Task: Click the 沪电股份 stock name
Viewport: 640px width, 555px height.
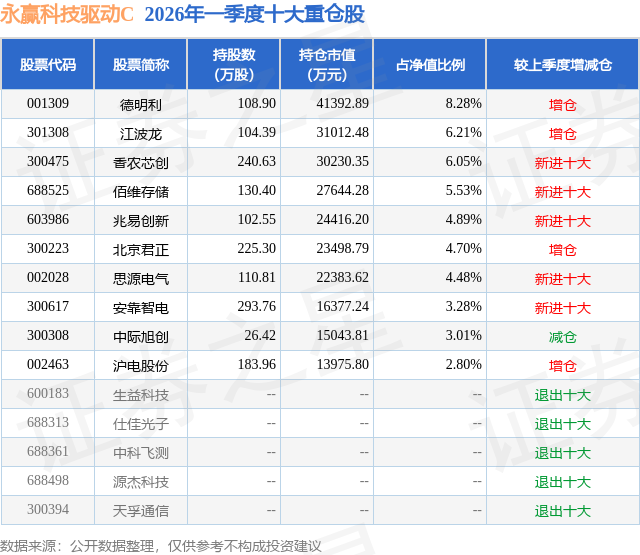Action: [x=141, y=366]
